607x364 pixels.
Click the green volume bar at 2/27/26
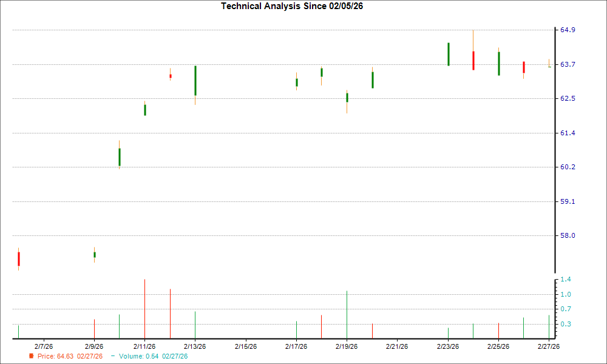coord(549,325)
